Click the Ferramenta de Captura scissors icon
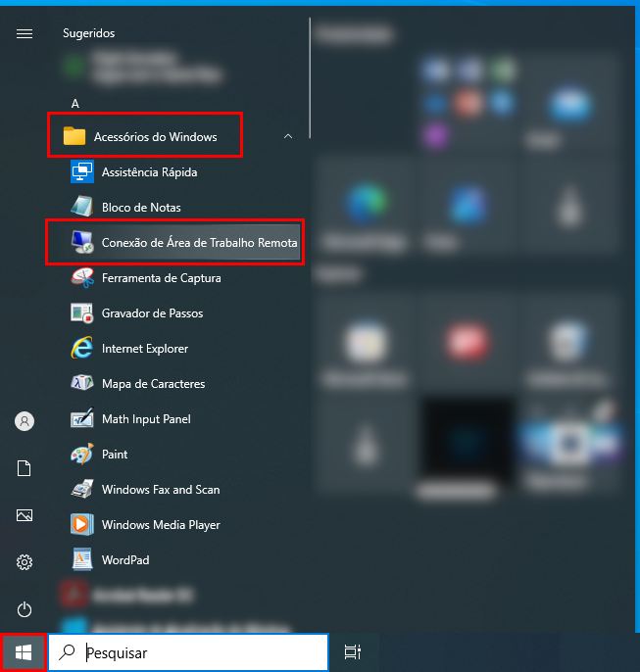The image size is (640, 672). click(x=82, y=278)
